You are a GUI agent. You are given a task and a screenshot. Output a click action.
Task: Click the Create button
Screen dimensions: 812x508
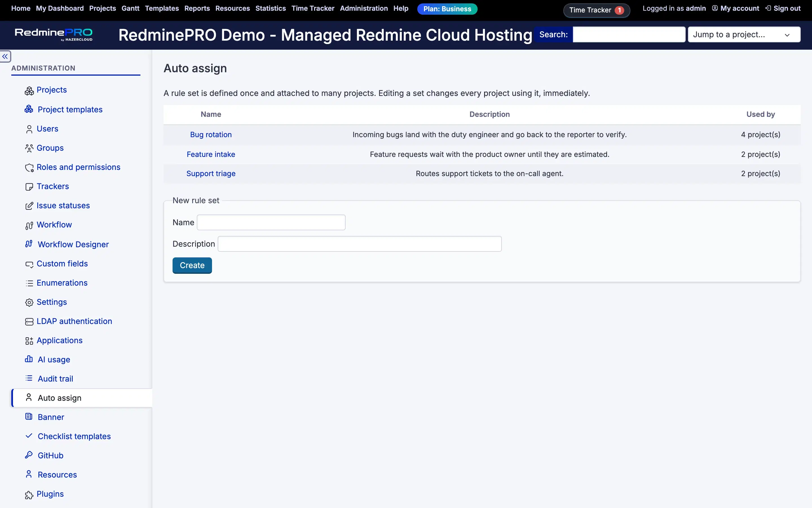[x=192, y=265]
